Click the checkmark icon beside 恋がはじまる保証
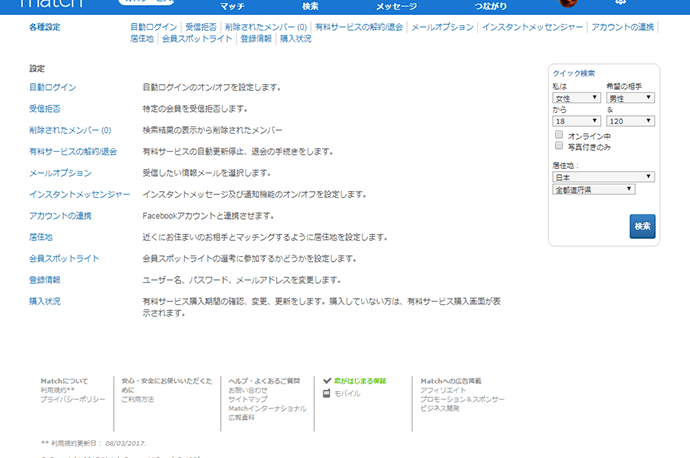This screenshot has height=458, width=690. coord(327,381)
